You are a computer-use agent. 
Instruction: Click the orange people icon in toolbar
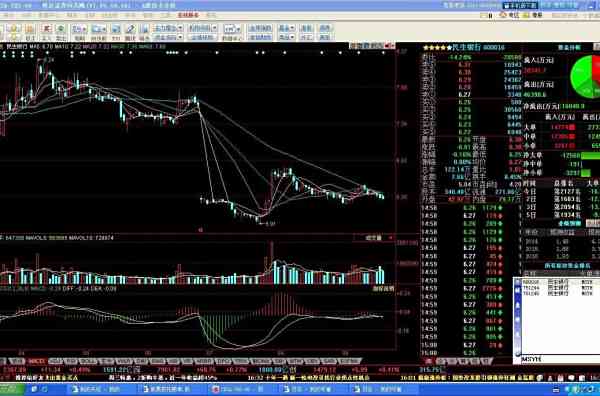pyautogui.click(x=29, y=29)
